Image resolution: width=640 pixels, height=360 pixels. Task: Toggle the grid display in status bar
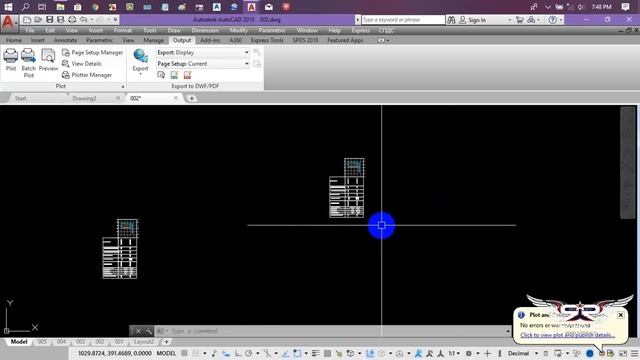[184, 353]
